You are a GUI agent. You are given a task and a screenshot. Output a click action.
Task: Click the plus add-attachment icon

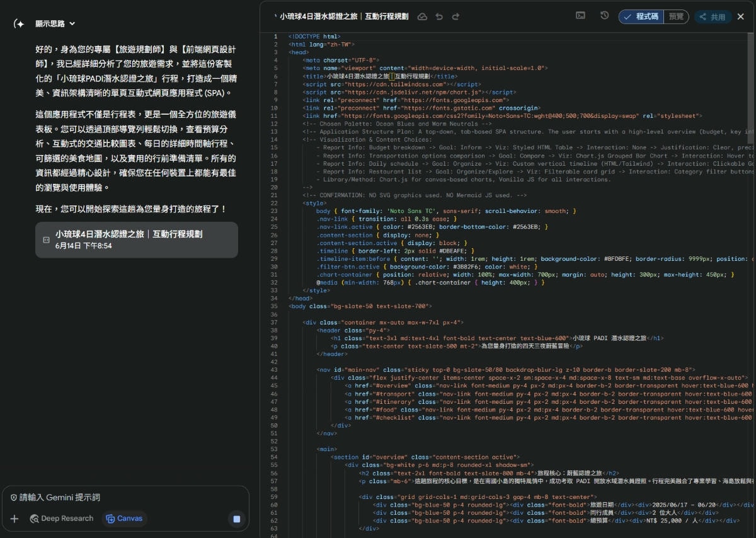[14, 518]
